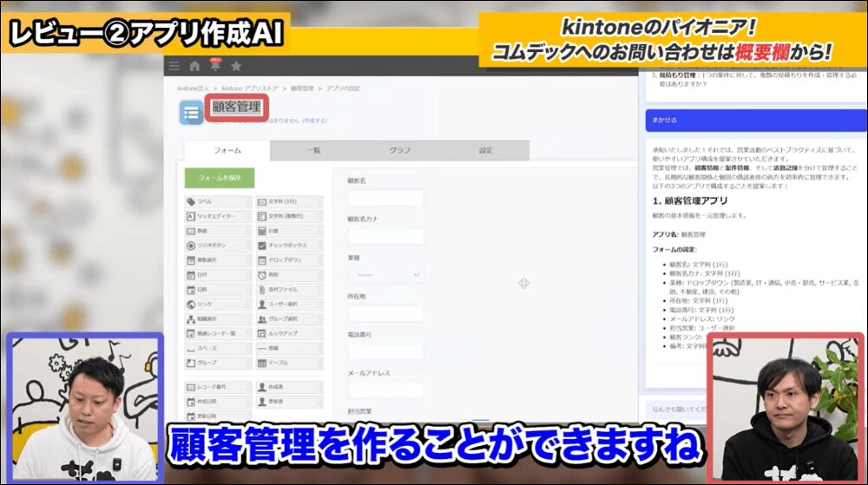Viewport: 868px width, 485px height.
Task: Click the 顧客管理 app list icon
Action: coord(192,113)
